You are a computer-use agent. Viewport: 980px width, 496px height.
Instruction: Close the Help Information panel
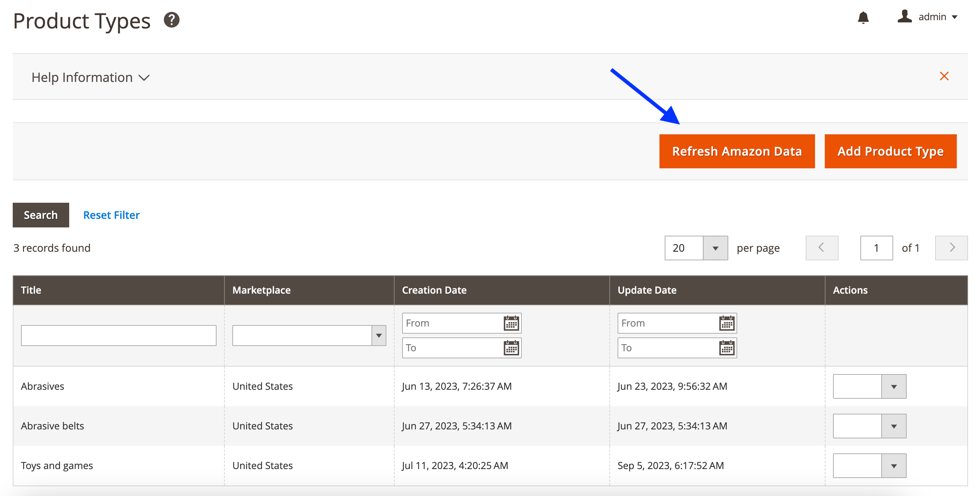click(x=944, y=76)
